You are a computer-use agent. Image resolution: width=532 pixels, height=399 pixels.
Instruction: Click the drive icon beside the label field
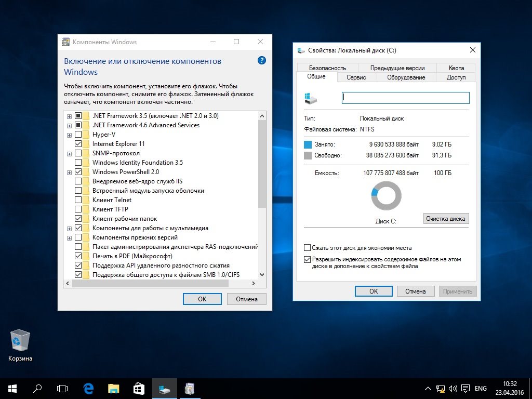pos(311,98)
